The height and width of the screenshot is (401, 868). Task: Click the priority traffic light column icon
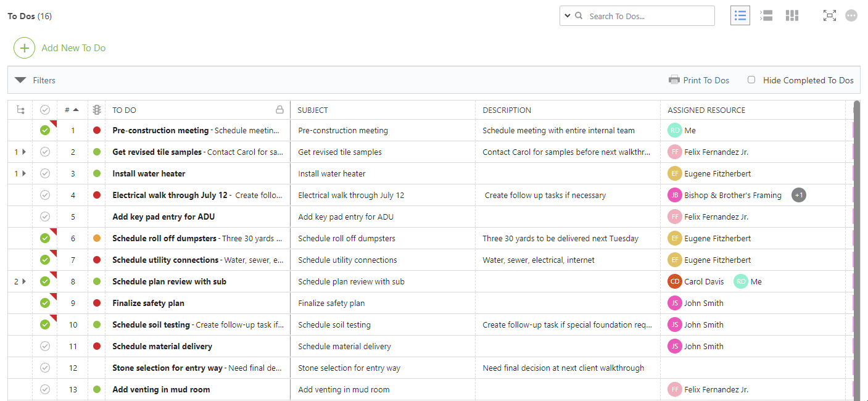97,110
